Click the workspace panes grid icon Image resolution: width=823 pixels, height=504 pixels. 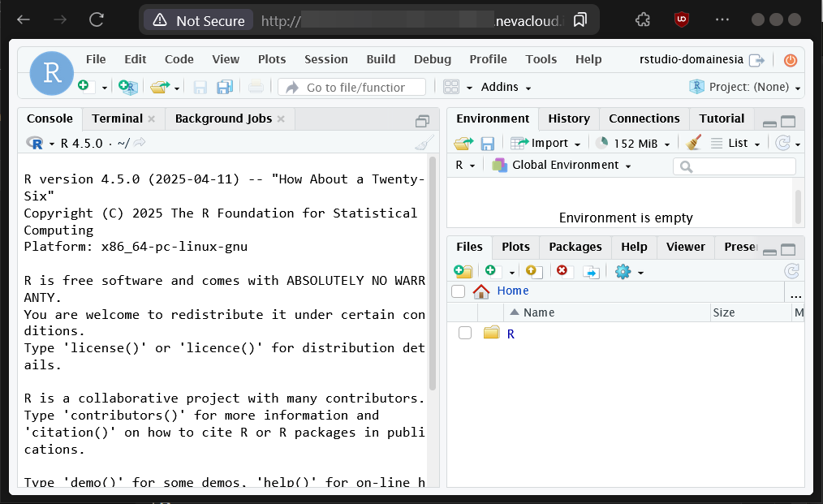click(451, 87)
